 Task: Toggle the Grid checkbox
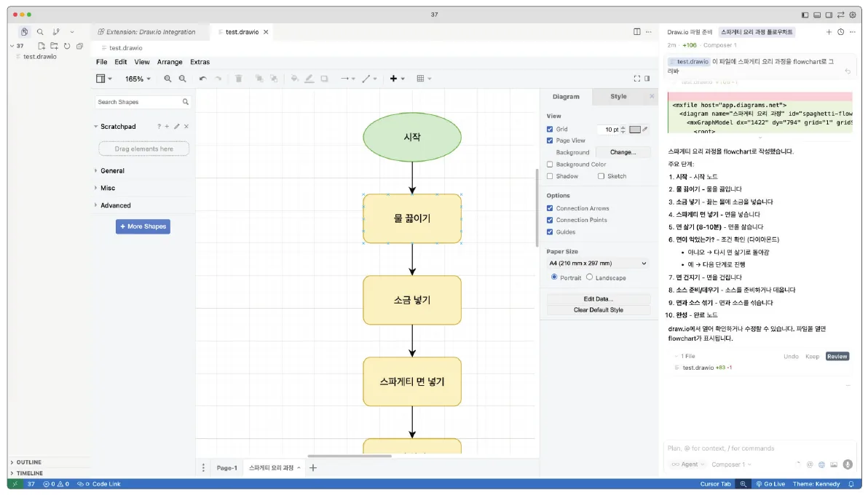[550, 129]
